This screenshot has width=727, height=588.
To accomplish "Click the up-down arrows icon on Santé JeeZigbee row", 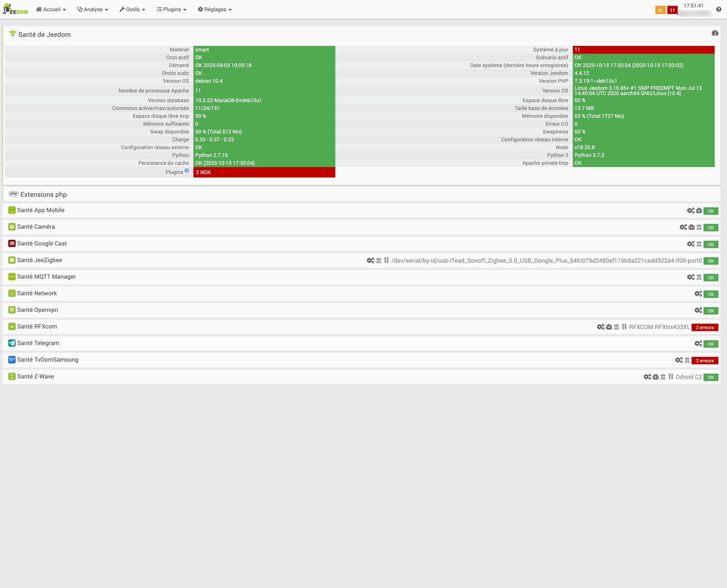I will tap(386, 260).
